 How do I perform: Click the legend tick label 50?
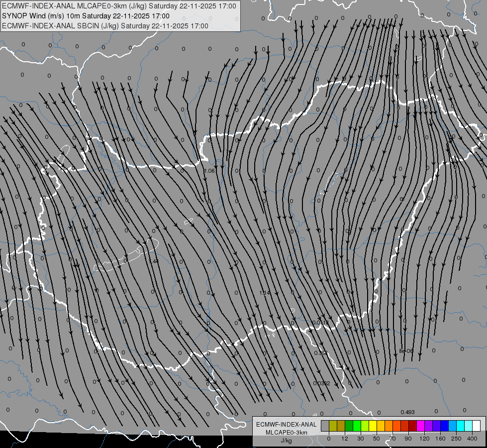point(377,439)
